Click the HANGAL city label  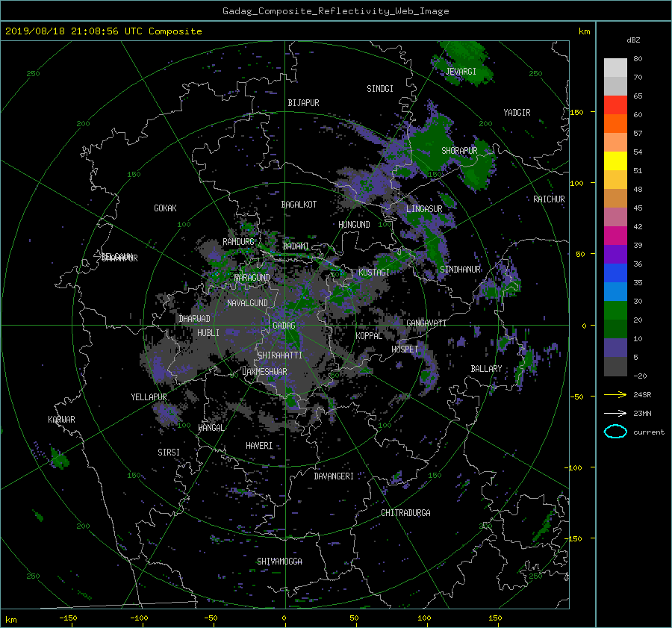click(211, 428)
